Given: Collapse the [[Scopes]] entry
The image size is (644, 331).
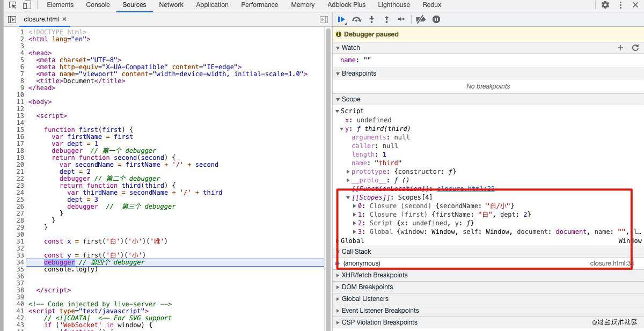Looking at the screenshot, I should pos(348,197).
